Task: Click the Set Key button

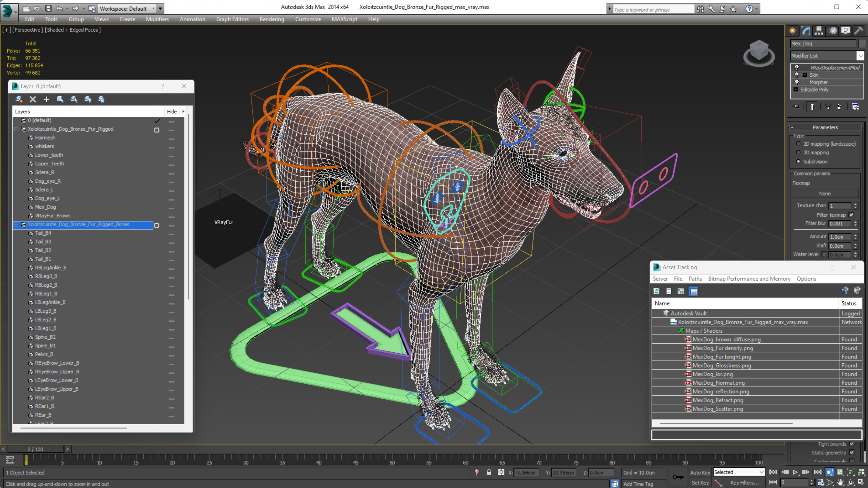Action: [700, 483]
